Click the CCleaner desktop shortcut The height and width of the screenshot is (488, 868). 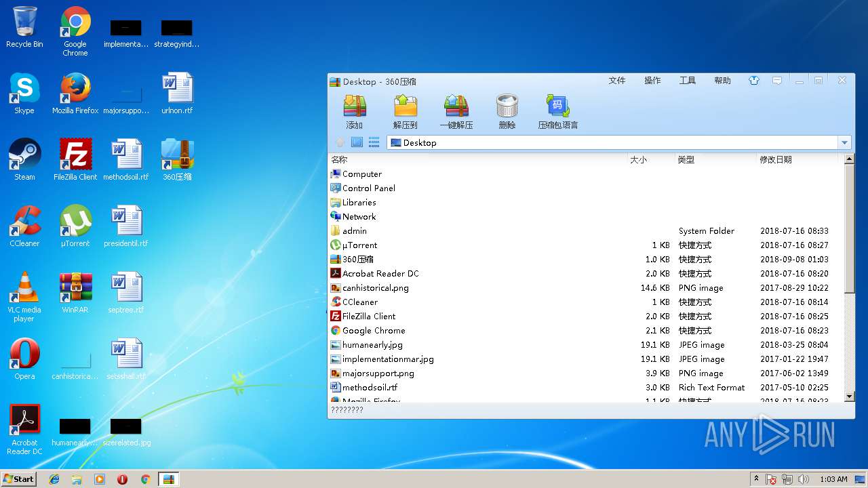24,226
